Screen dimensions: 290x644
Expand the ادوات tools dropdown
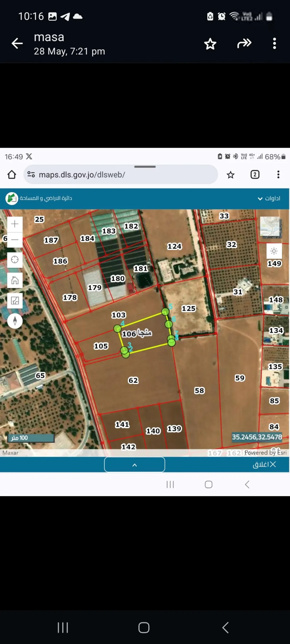tap(269, 198)
